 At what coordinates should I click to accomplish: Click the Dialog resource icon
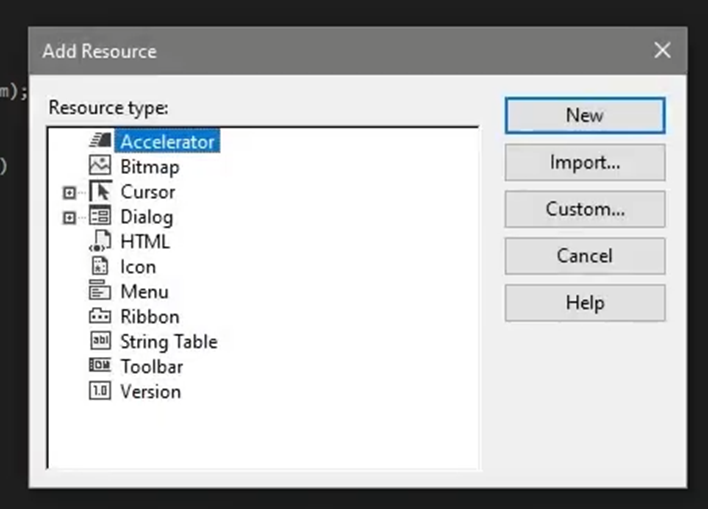coord(100,217)
